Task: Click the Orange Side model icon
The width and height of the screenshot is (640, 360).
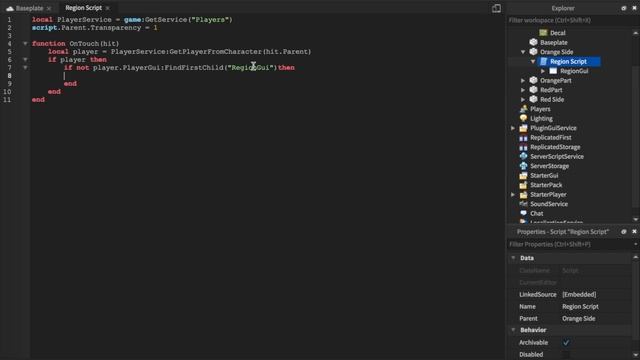Action: (533, 51)
